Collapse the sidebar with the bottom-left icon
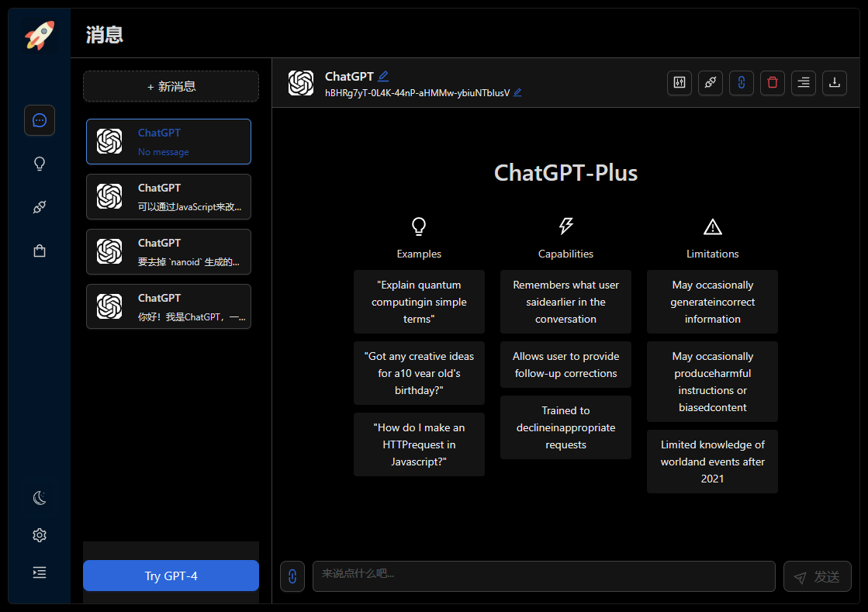Image resolution: width=868 pixels, height=612 pixels. click(x=39, y=572)
